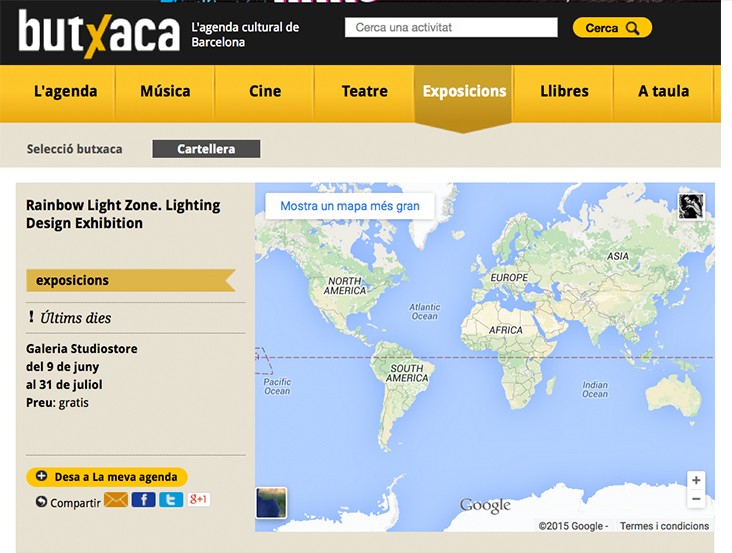Select the Exposicions tab
The height and width of the screenshot is (553, 732).
[x=464, y=91]
